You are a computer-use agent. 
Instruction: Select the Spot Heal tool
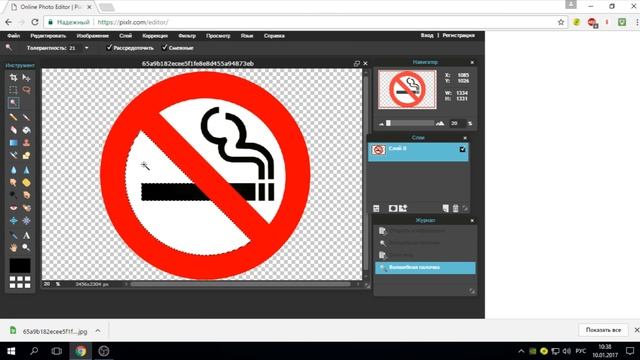click(x=27, y=208)
